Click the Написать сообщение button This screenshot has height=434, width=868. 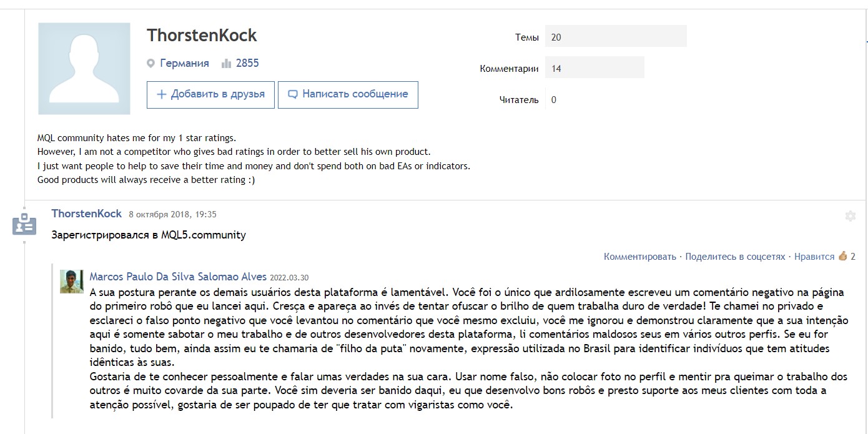click(348, 94)
